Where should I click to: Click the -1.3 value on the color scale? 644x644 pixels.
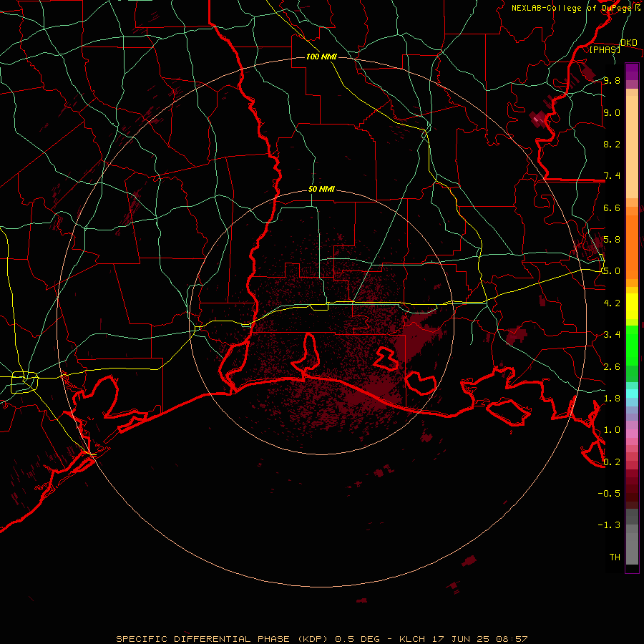click(609, 525)
